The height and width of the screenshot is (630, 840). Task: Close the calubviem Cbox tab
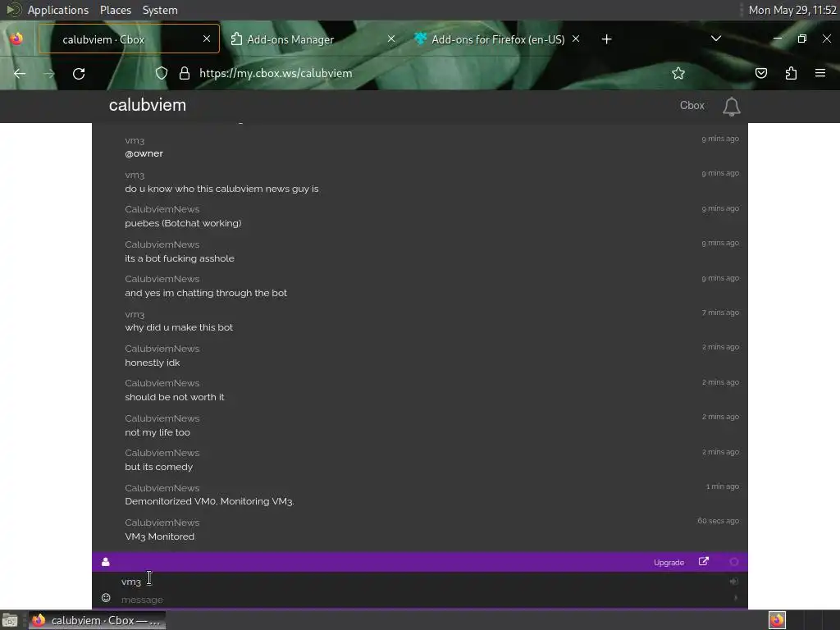206,39
